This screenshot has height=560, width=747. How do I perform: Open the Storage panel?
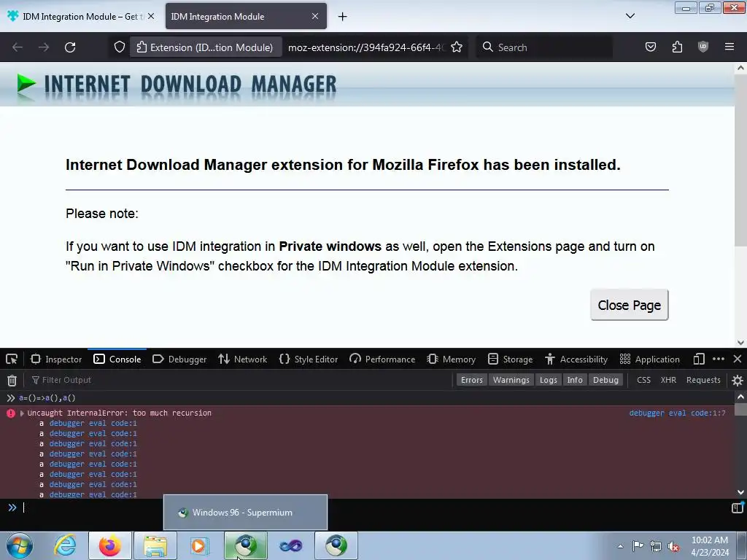click(510, 359)
